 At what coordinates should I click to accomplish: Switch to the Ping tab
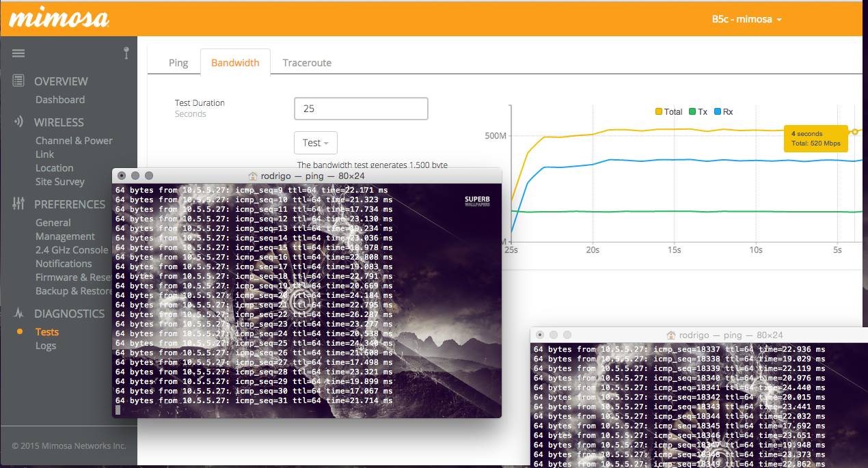point(178,62)
